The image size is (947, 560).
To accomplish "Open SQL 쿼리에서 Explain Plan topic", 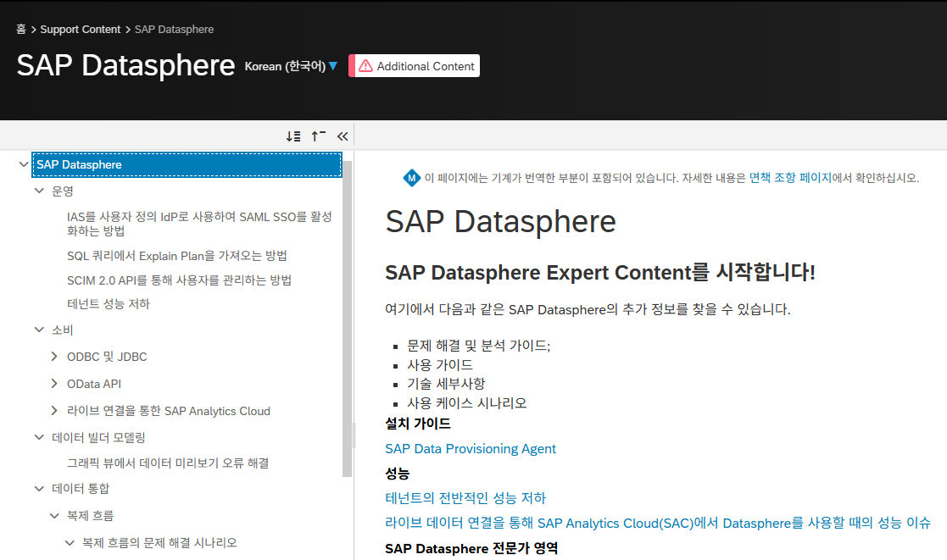I will [x=176, y=256].
